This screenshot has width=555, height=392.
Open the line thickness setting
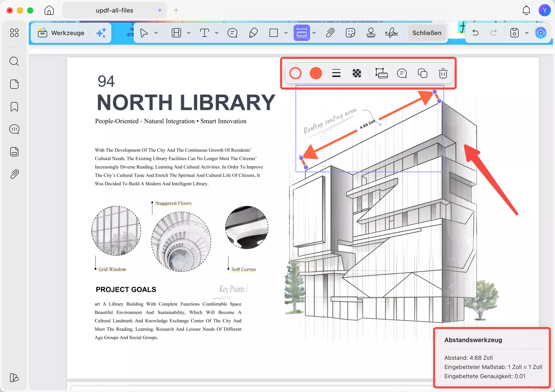tap(336, 73)
